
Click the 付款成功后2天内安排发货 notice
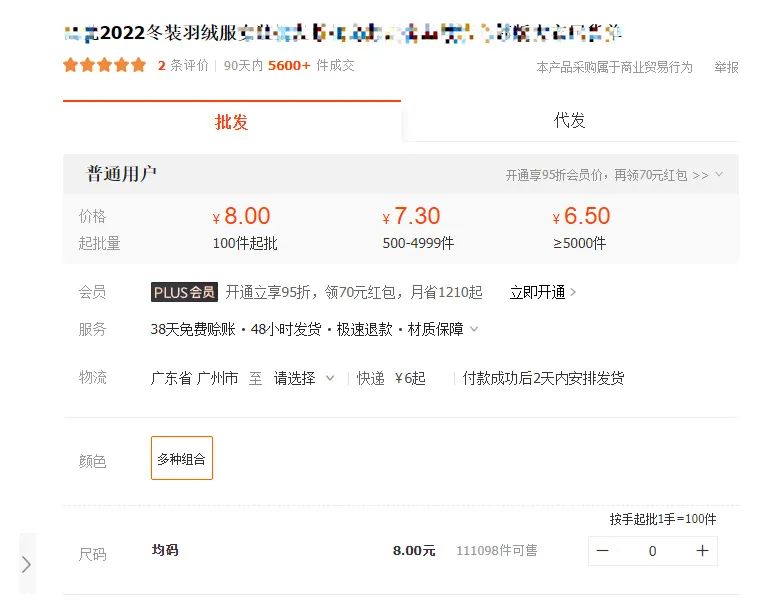[x=544, y=378]
